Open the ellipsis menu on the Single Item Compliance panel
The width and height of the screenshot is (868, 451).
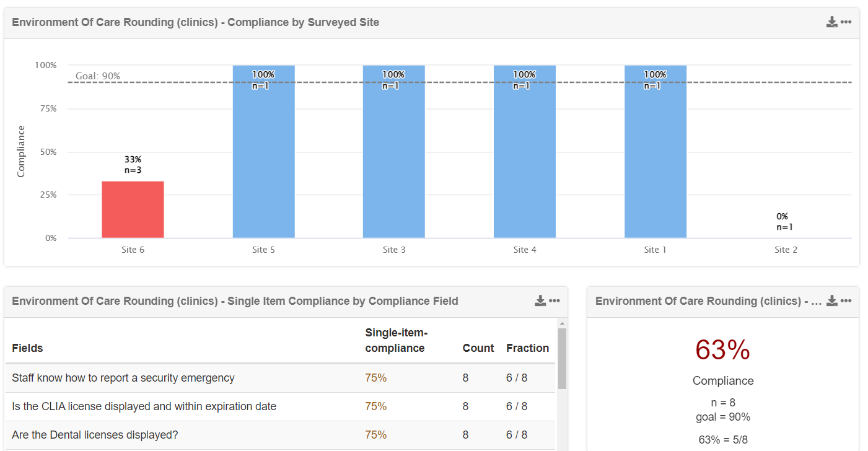[x=555, y=300]
